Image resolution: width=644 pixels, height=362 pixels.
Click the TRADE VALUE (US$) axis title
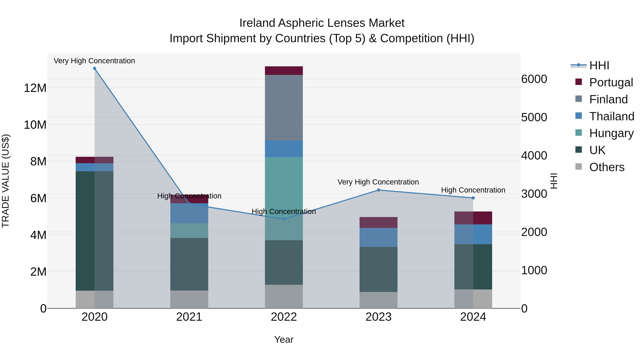point(6,181)
